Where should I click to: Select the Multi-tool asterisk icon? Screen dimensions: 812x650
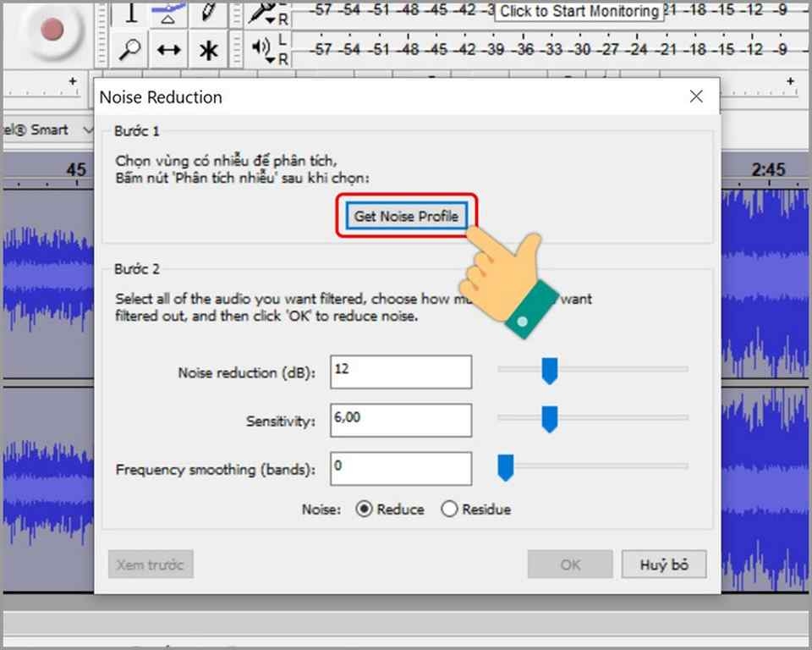(208, 49)
